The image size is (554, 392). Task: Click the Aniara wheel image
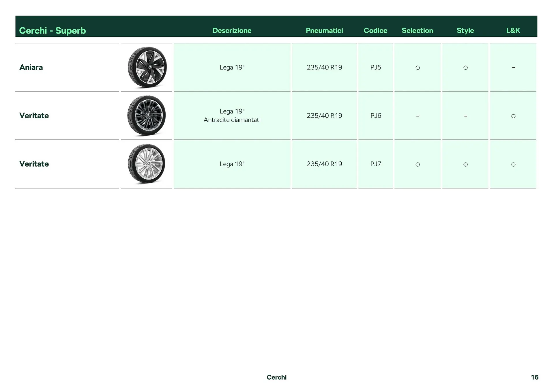(x=147, y=67)
